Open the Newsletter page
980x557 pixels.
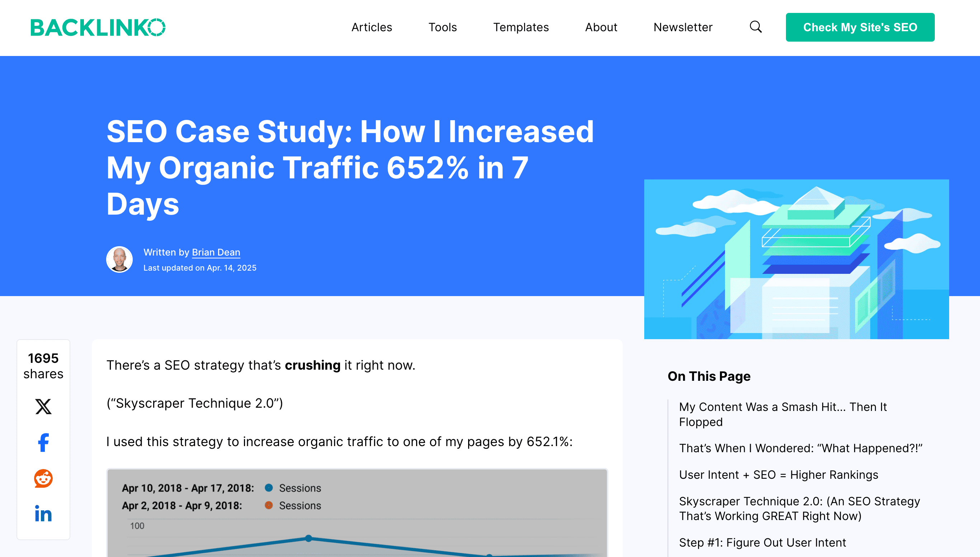point(683,27)
